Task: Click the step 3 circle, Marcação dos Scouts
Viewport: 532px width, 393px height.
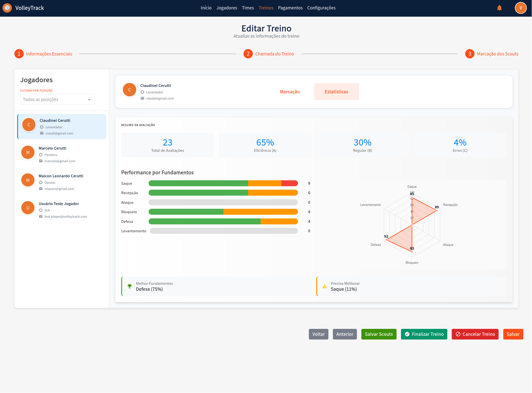Action: pos(470,54)
